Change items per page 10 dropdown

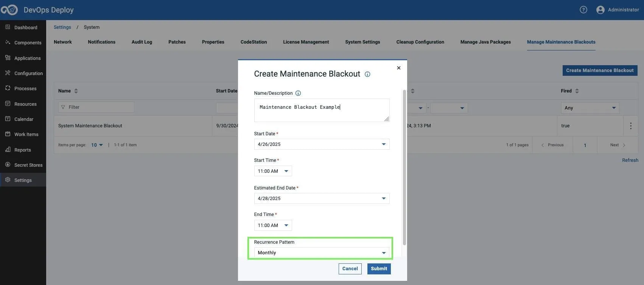pos(97,145)
